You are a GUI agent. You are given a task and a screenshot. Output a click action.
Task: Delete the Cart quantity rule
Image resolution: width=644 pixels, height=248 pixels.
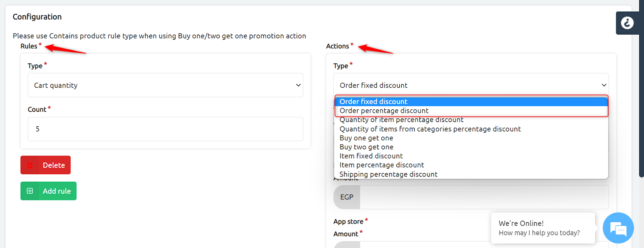(x=45, y=165)
